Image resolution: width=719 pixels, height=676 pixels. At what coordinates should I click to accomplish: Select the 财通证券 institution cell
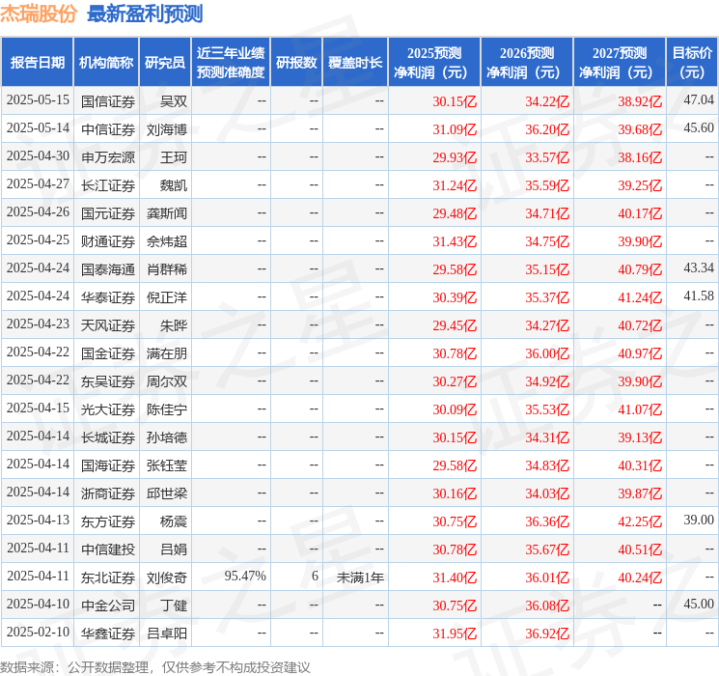point(108,241)
